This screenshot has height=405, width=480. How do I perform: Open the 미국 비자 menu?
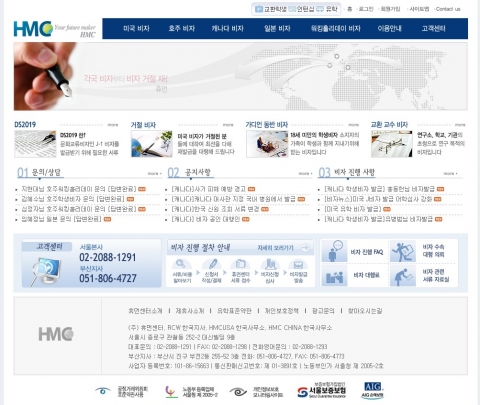click(136, 29)
